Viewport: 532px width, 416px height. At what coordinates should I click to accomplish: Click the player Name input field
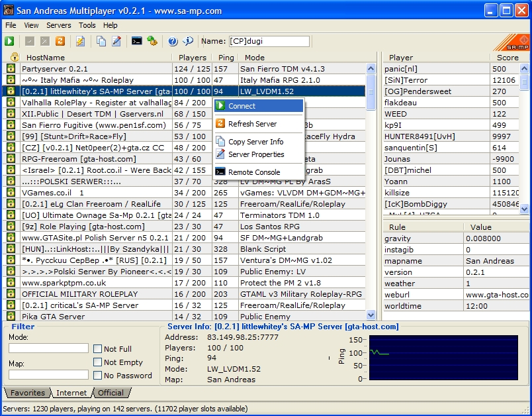point(269,41)
